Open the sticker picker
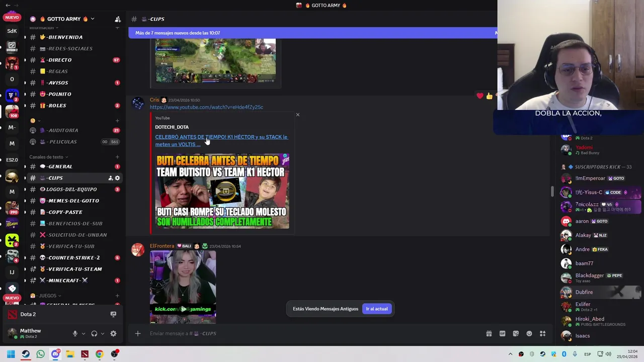Image resolution: width=644 pixels, height=362 pixels. tap(516, 333)
